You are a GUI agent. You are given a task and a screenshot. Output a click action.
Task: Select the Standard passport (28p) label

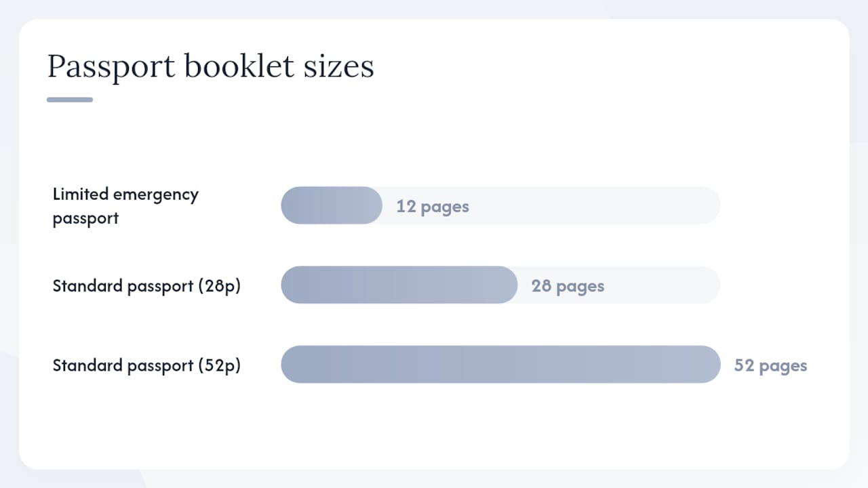pos(146,285)
